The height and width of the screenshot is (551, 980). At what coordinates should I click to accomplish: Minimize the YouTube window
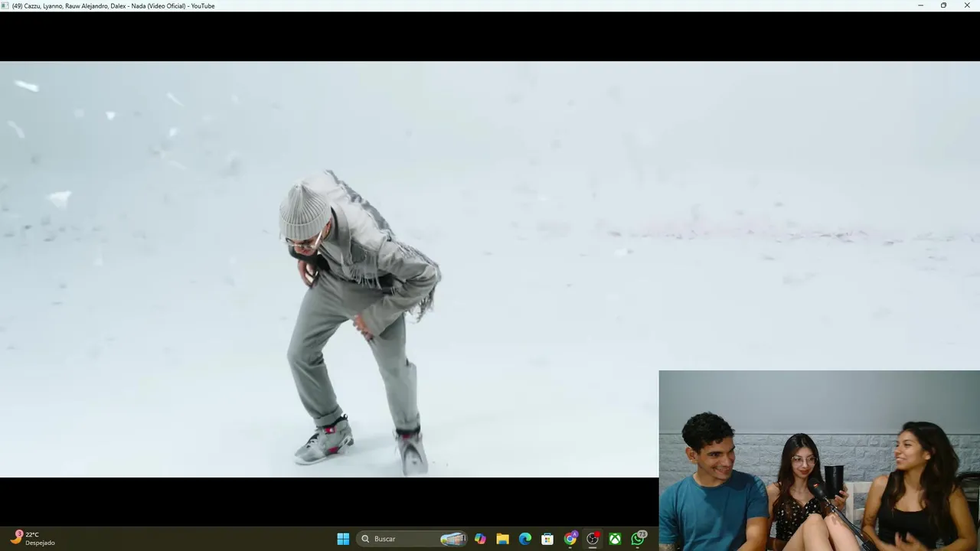[920, 5]
